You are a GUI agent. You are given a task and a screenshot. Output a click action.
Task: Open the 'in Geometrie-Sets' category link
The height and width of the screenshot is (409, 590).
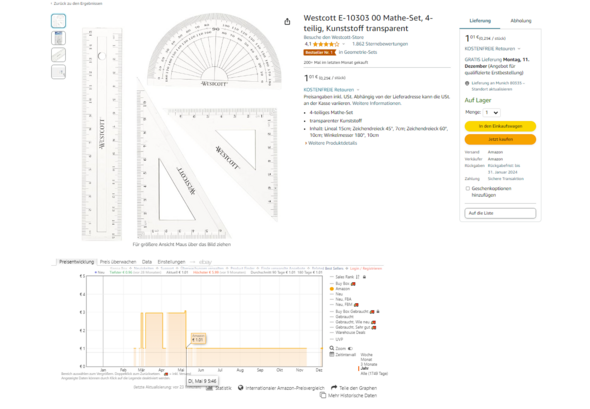coord(358,52)
